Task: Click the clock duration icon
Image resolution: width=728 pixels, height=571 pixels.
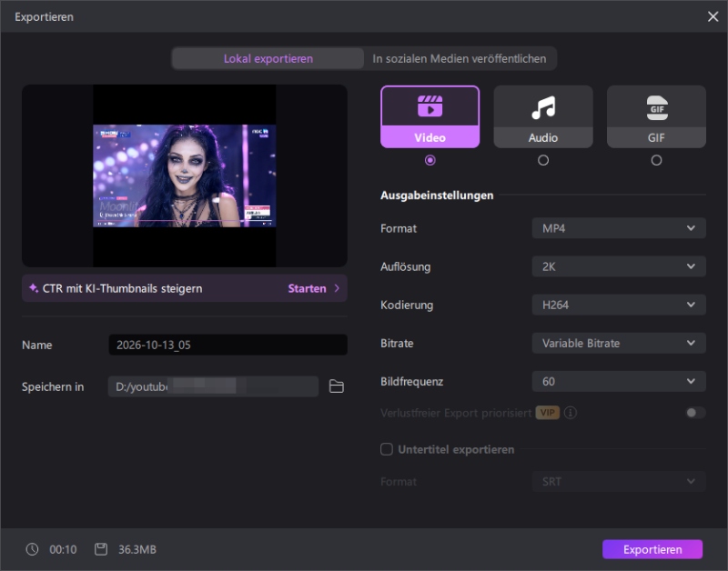Action: [x=32, y=549]
